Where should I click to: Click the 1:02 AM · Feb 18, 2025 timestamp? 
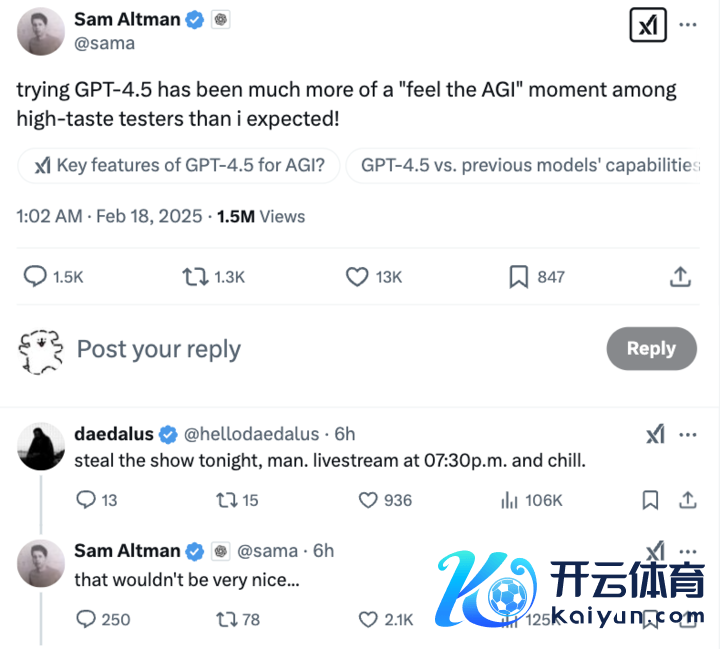(110, 216)
